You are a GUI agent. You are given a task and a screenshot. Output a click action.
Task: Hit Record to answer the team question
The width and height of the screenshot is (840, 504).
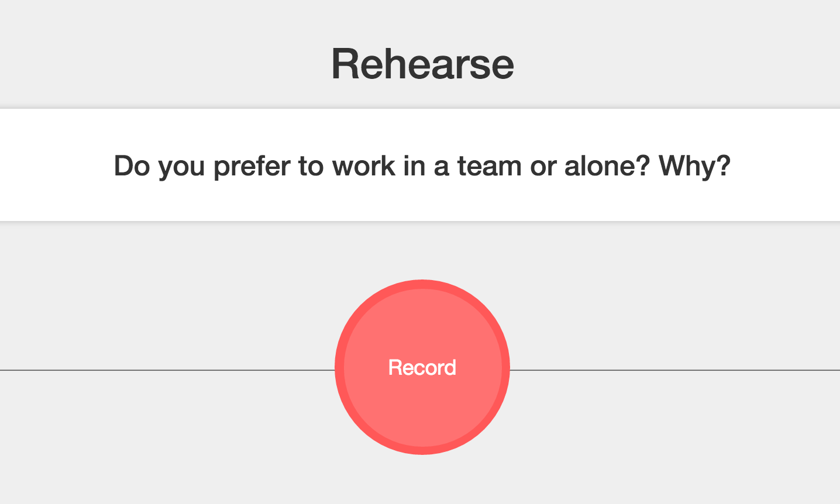422,367
